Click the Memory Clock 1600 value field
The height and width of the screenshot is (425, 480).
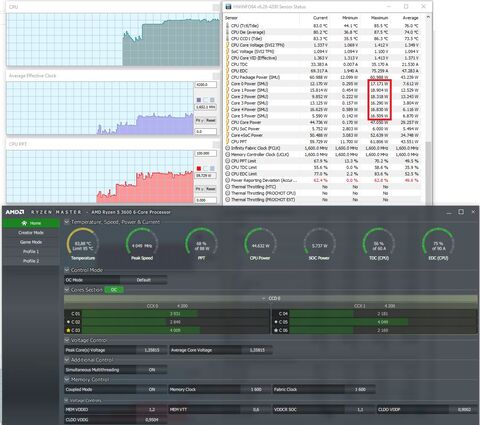pos(256,389)
